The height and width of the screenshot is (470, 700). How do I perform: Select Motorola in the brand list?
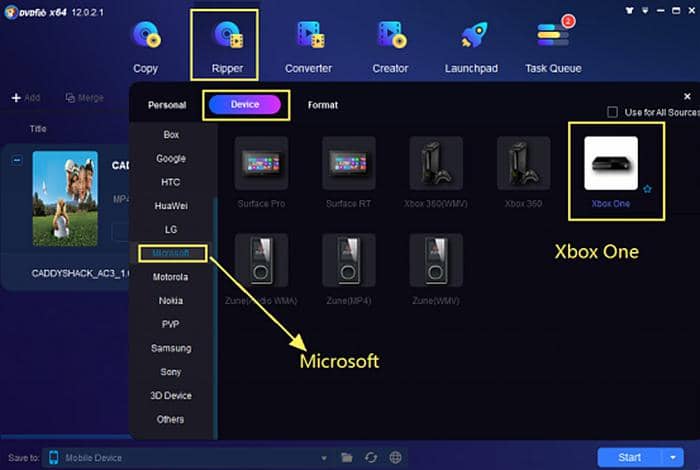click(x=171, y=277)
